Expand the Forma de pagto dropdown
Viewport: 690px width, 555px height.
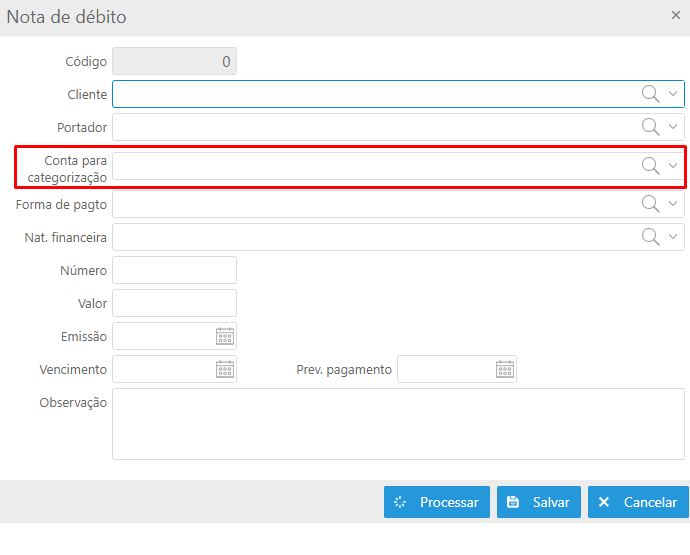tap(673, 204)
